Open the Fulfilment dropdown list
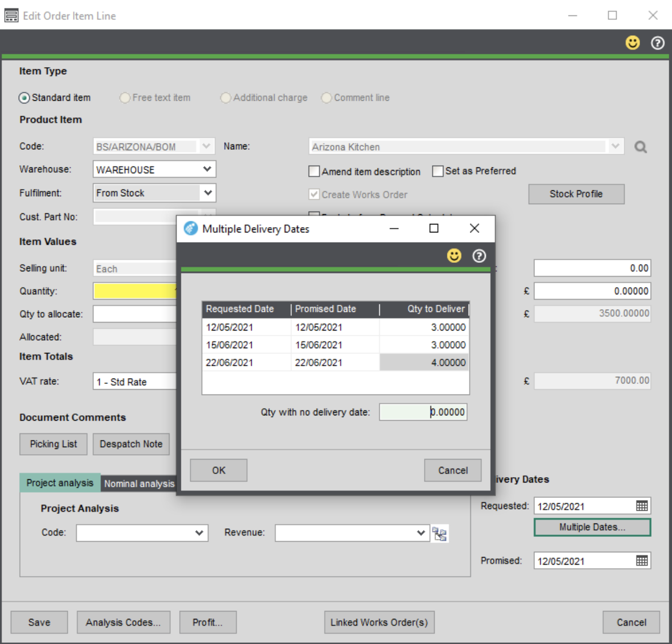The height and width of the screenshot is (644, 672). coord(207,193)
